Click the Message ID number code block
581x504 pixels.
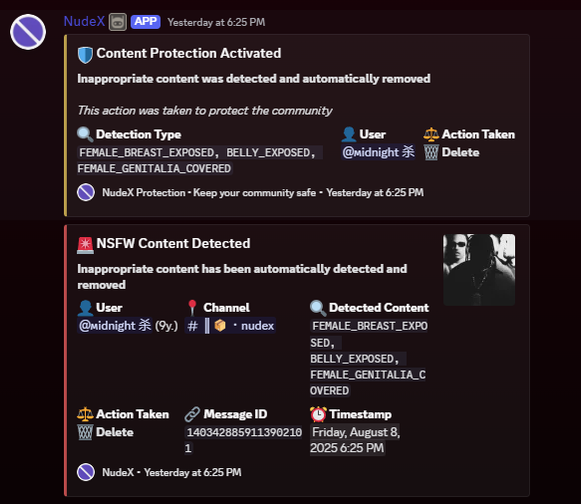point(244,440)
